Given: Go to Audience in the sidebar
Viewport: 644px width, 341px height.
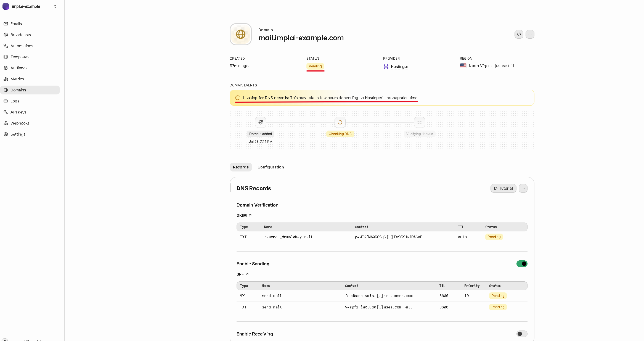Looking at the screenshot, I should [x=30, y=68].
